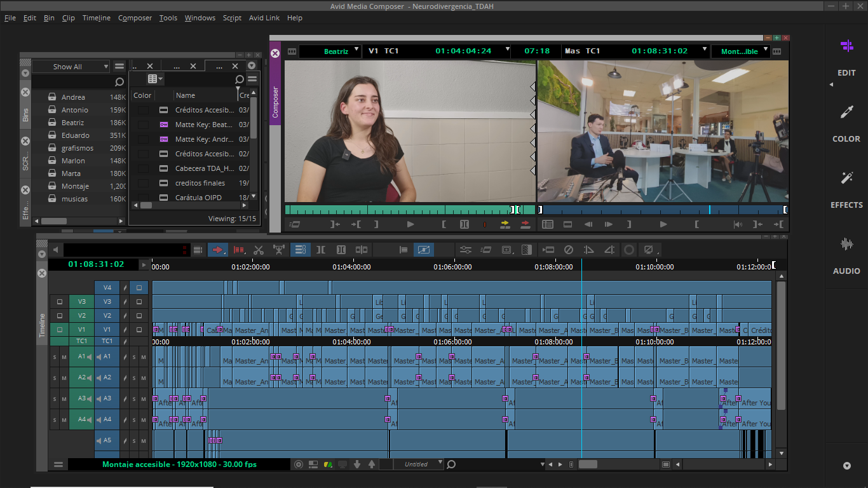
Task: Open the Avid Link menu
Action: [x=264, y=18]
